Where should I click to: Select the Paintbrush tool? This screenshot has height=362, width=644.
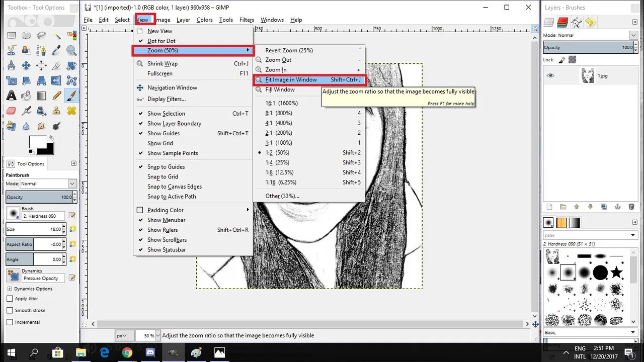coord(71,96)
